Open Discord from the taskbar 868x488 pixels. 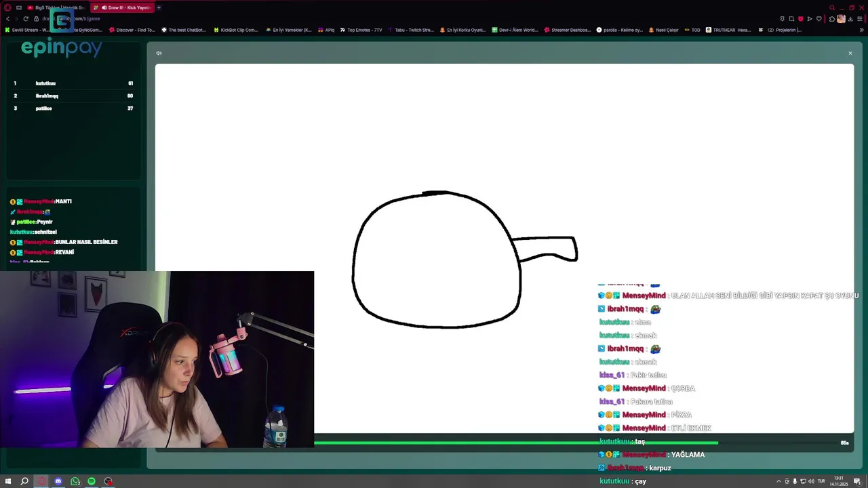pos(58,481)
